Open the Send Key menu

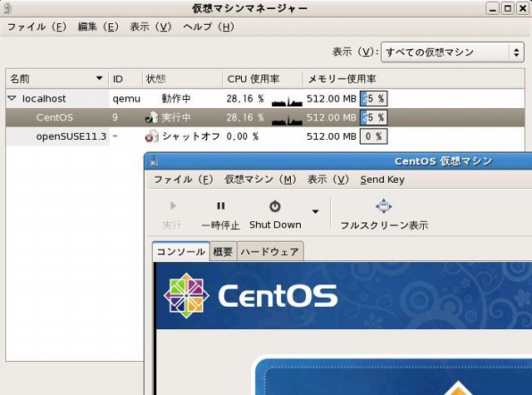[x=382, y=179]
